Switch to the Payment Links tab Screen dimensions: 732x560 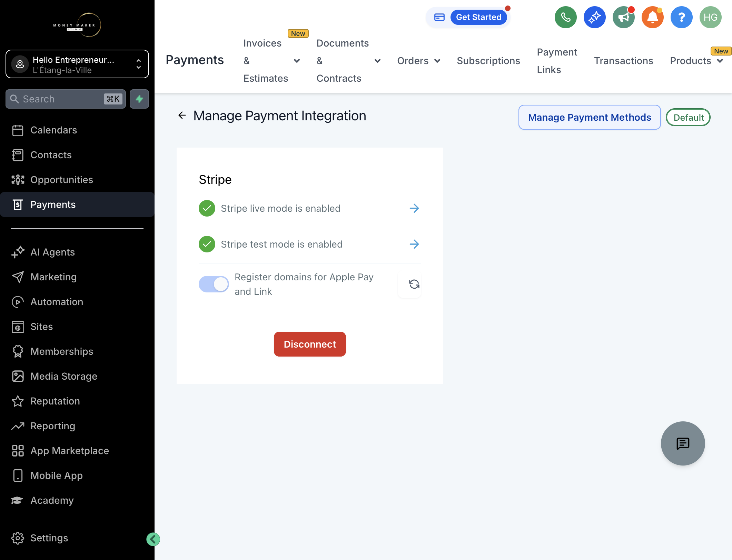(557, 61)
